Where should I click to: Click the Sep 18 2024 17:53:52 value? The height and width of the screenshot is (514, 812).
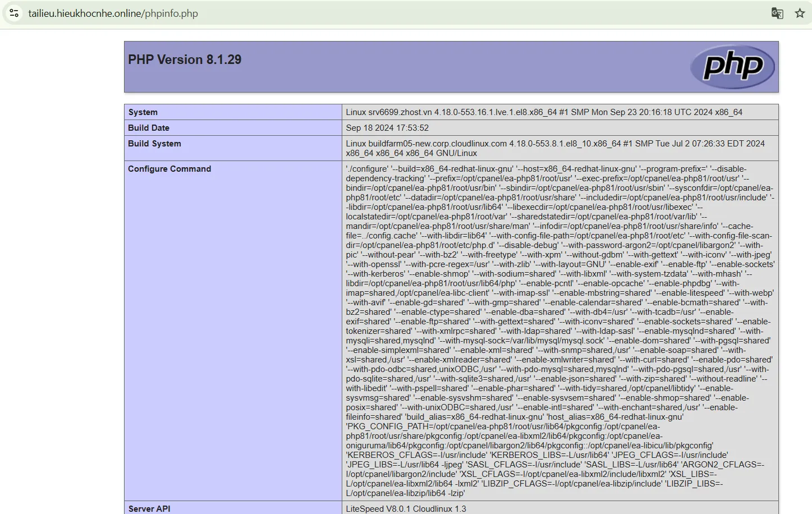387,128
